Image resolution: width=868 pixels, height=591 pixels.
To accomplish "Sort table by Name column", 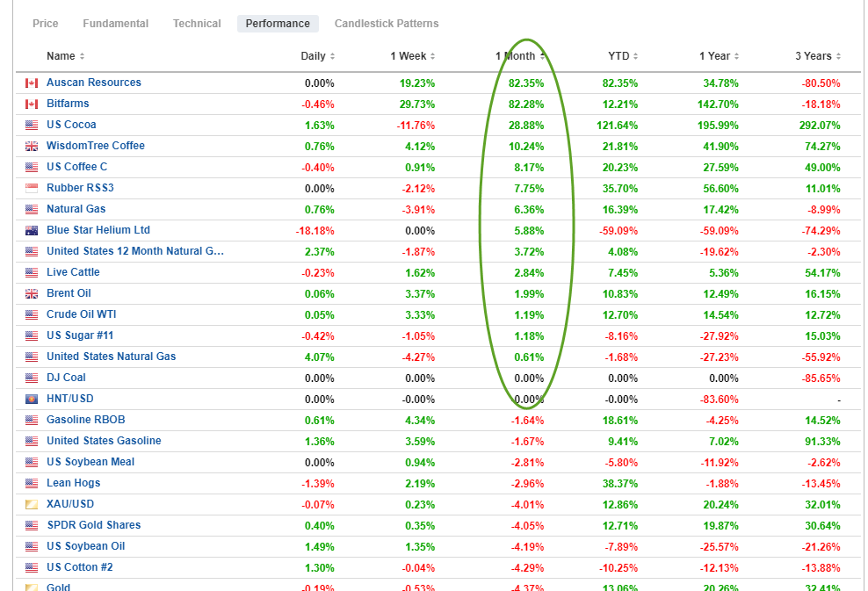I will (65, 56).
